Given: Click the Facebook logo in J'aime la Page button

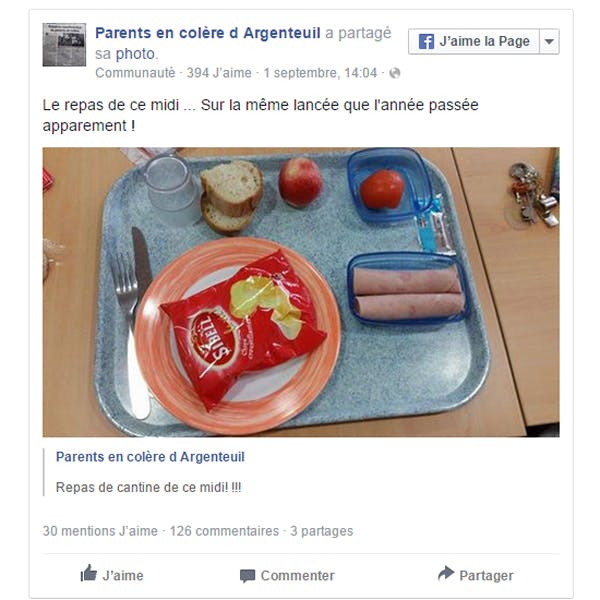Looking at the screenshot, I should click(426, 41).
